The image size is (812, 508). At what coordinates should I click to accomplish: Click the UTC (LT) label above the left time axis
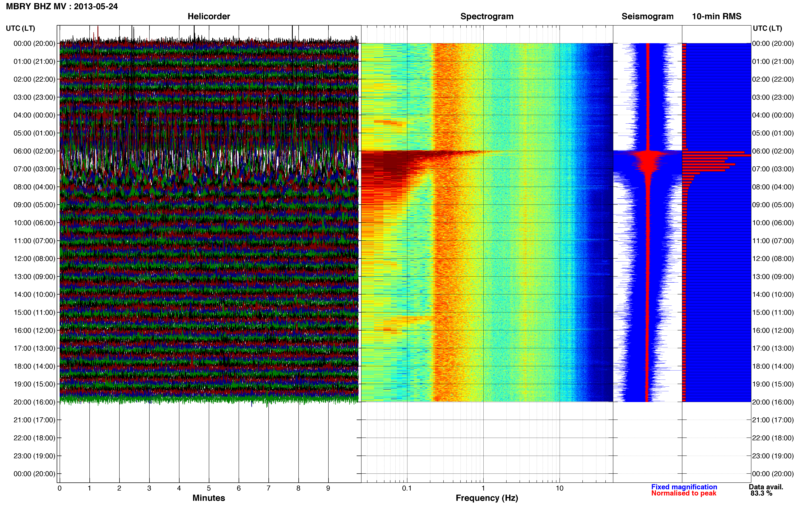21,28
